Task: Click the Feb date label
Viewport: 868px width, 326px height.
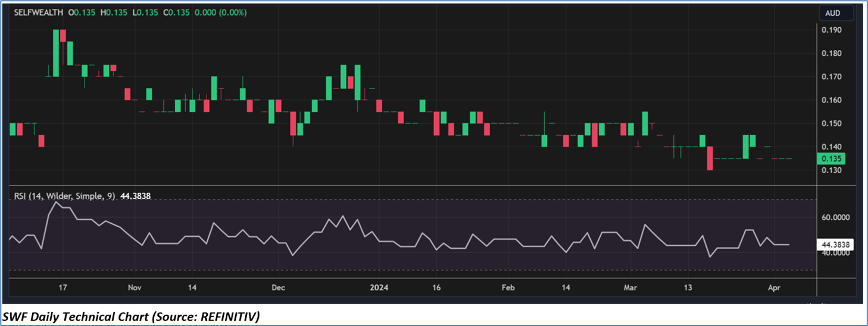Action: click(x=508, y=287)
